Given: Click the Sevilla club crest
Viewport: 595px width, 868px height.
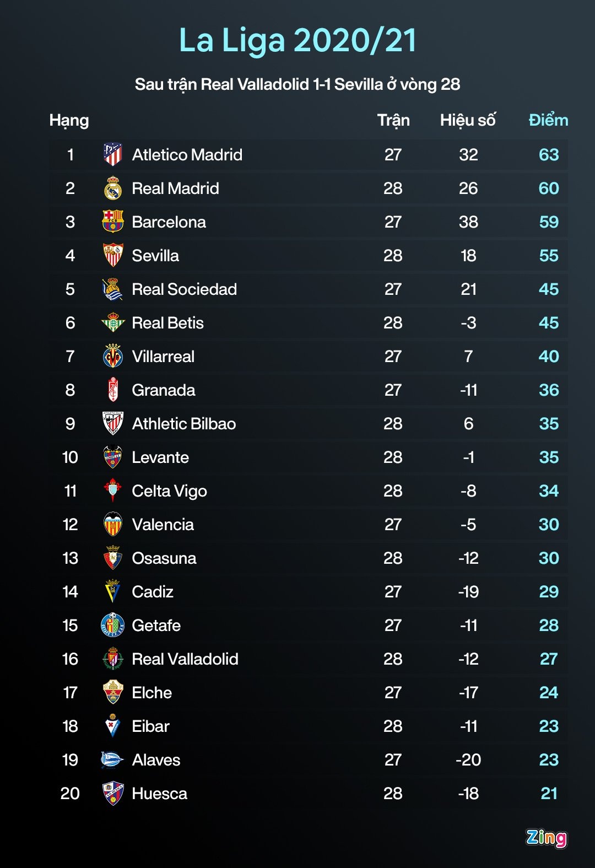Looking at the screenshot, I should click(x=113, y=256).
